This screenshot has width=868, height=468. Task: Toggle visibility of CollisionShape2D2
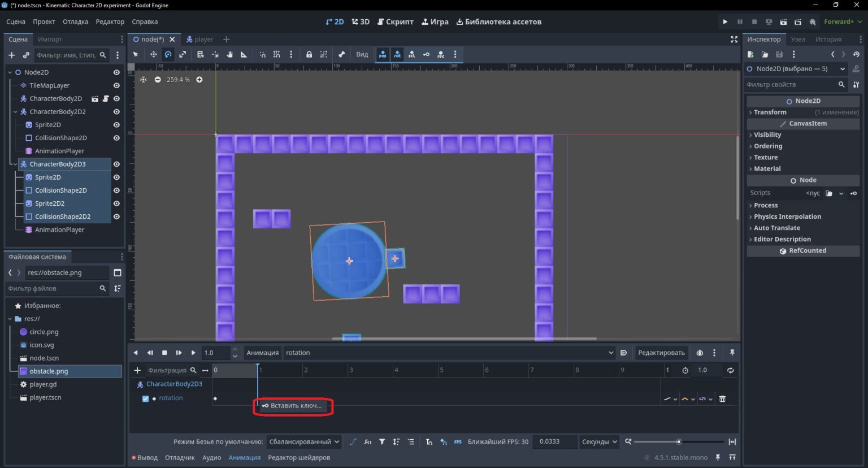tap(116, 216)
